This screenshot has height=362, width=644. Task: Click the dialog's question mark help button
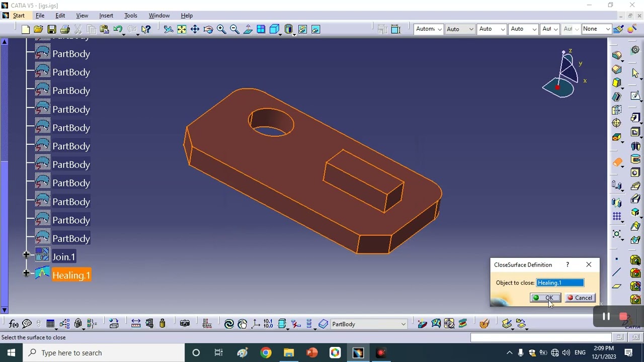pos(568,264)
